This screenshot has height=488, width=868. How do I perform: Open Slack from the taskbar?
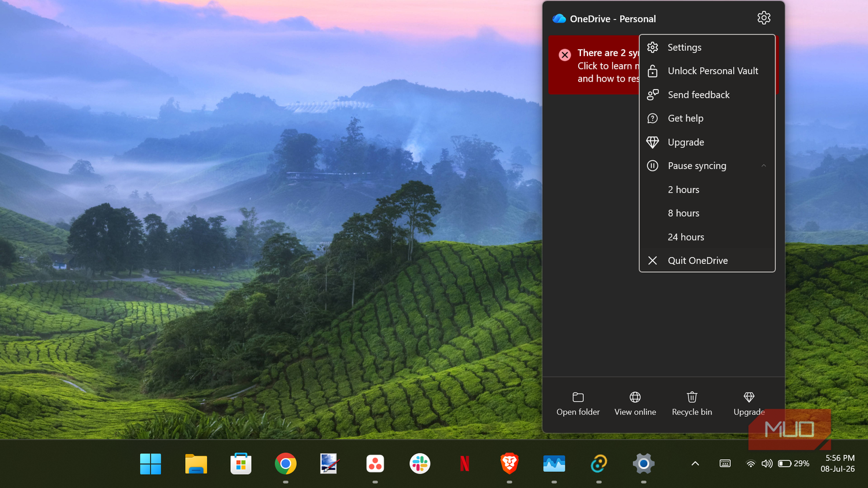420,464
